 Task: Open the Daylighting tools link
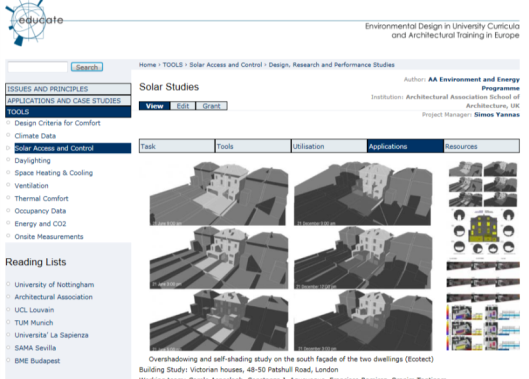(32, 161)
